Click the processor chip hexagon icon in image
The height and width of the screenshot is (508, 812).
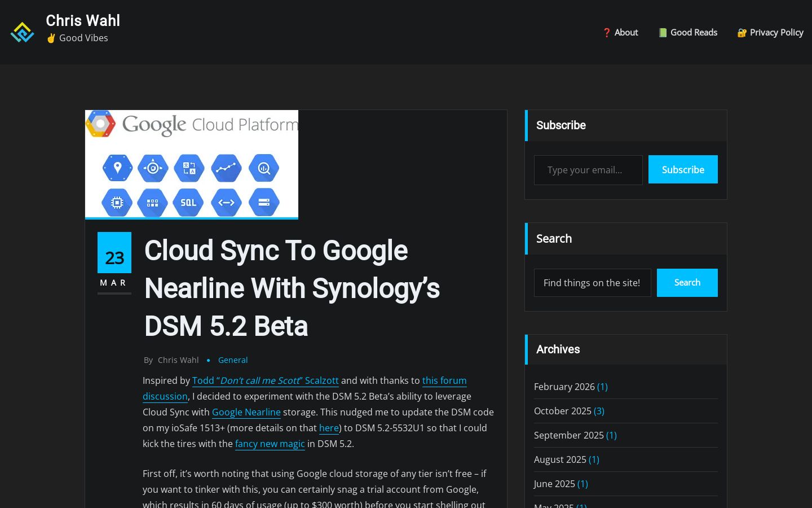click(x=117, y=202)
